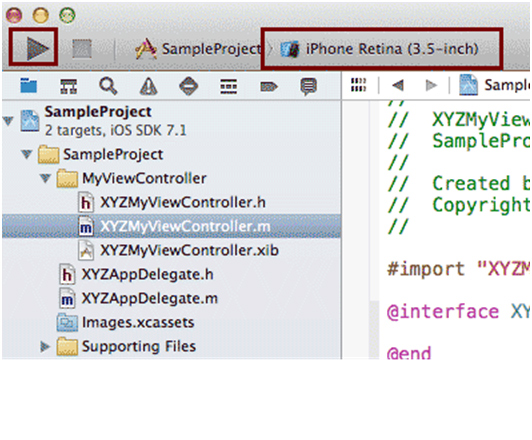The image size is (532, 440).
Task: Click the 'Created b' comment line
Action: click(458, 184)
